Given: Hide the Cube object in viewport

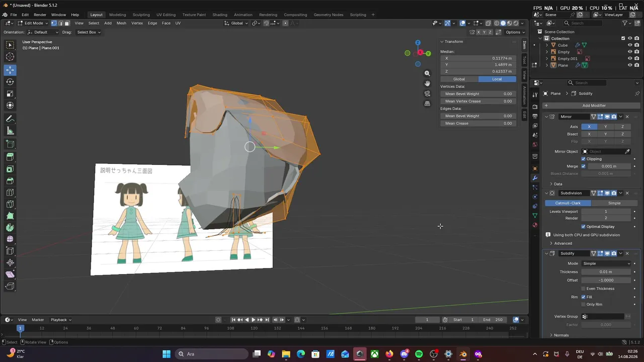Looking at the screenshot, I should [x=630, y=45].
